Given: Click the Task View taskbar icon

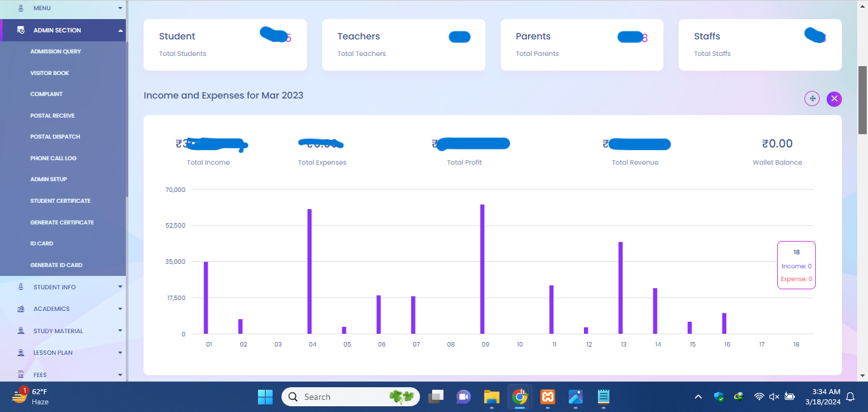Looking at the screenshot, I should (x=435, y=397).
